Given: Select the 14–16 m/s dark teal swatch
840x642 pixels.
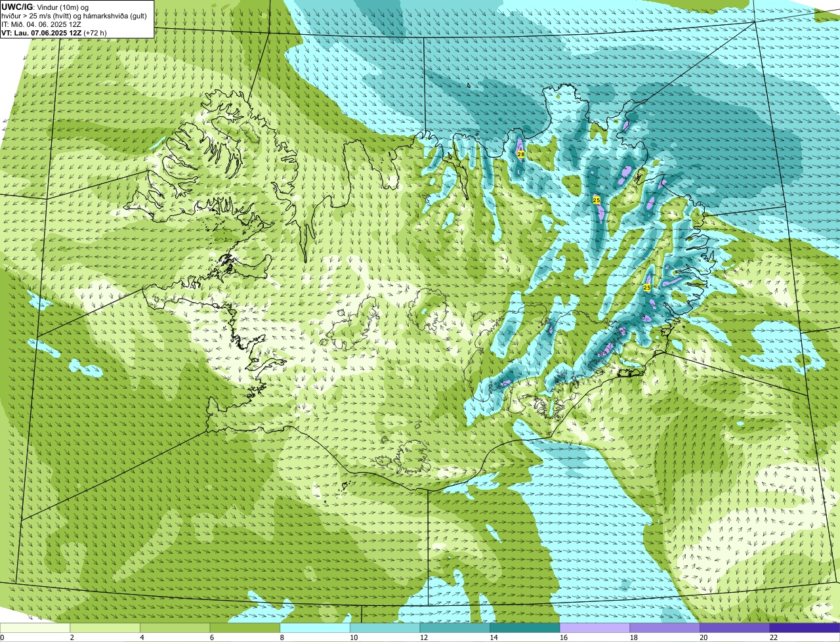Looking at the screenshot, I should coord(525,628).
